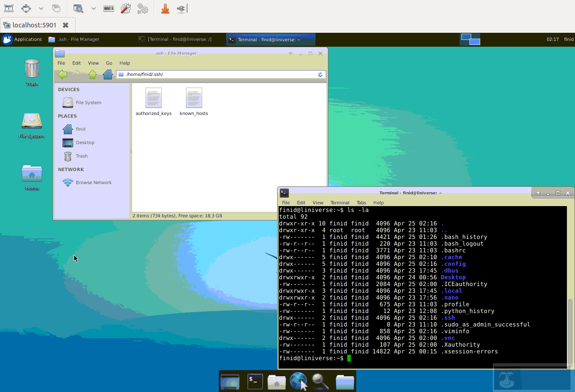The width and height of the screenshot is (575, 392).
Task: Send keyboard shortcut via the keyboard toolbar icon
Action: pyautogui.click(x=109, y=9)
